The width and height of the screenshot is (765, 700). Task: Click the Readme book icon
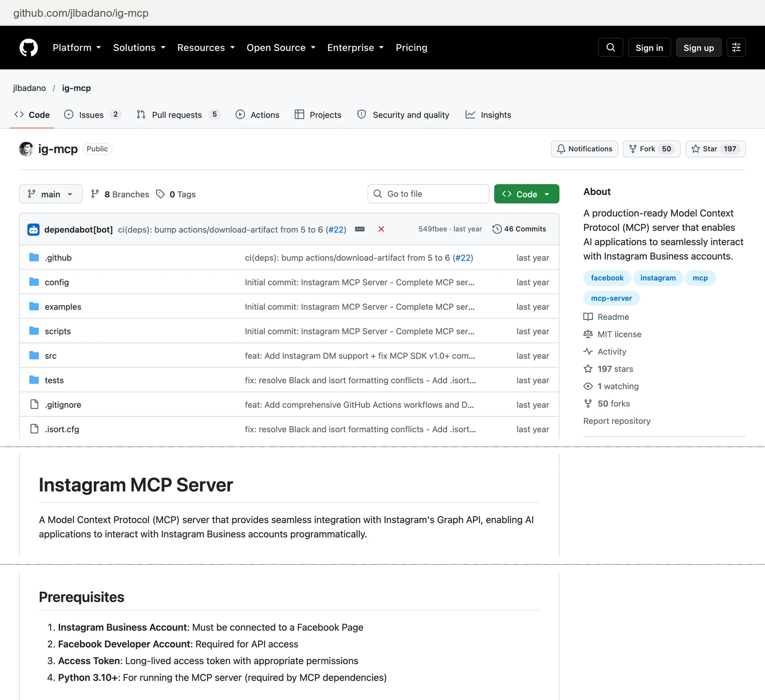[x=588, y=317]
